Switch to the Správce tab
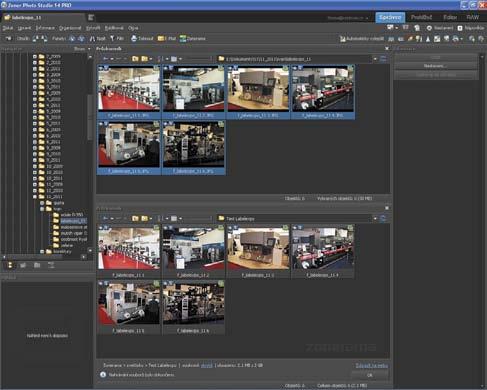This screenshot has width=487, height=390. pyautogui.click(x=390, y=17)
